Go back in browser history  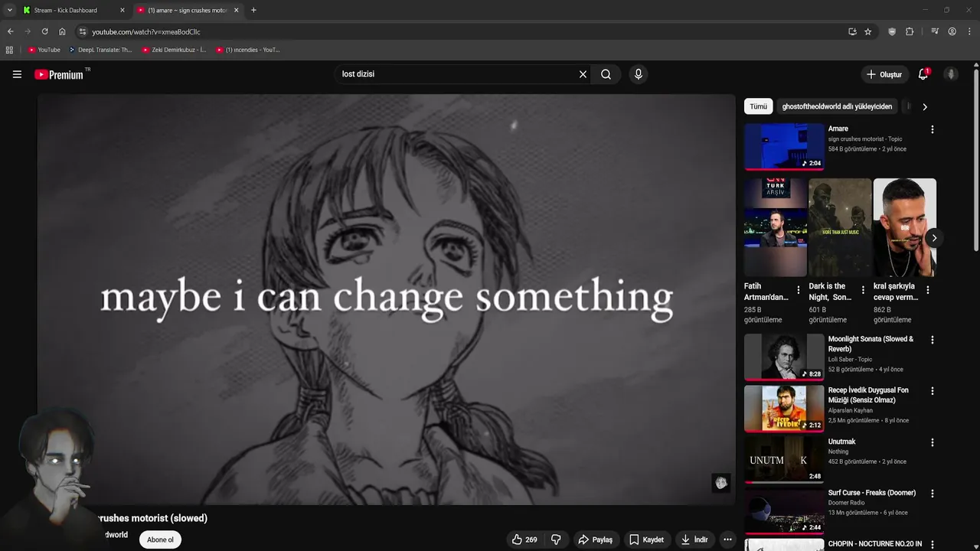coord(10,31)
